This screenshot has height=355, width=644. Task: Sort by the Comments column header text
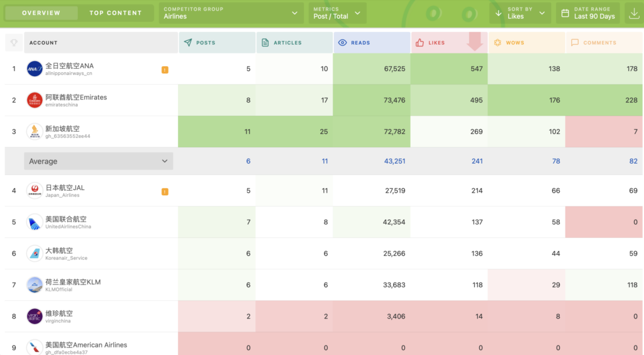[599, 43]
